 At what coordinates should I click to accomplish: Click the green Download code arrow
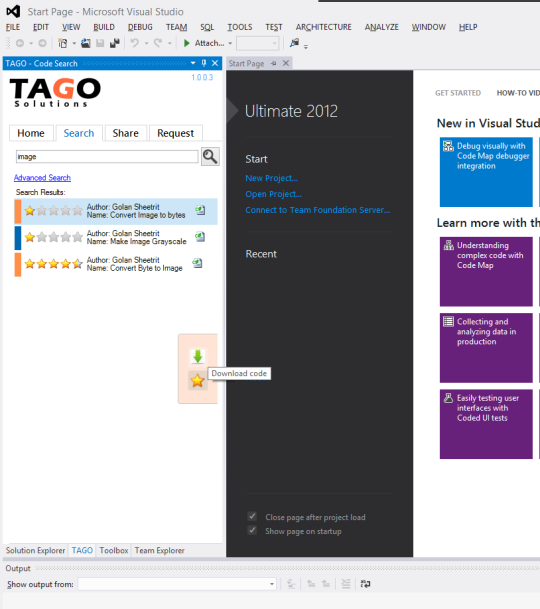[198, 356]
